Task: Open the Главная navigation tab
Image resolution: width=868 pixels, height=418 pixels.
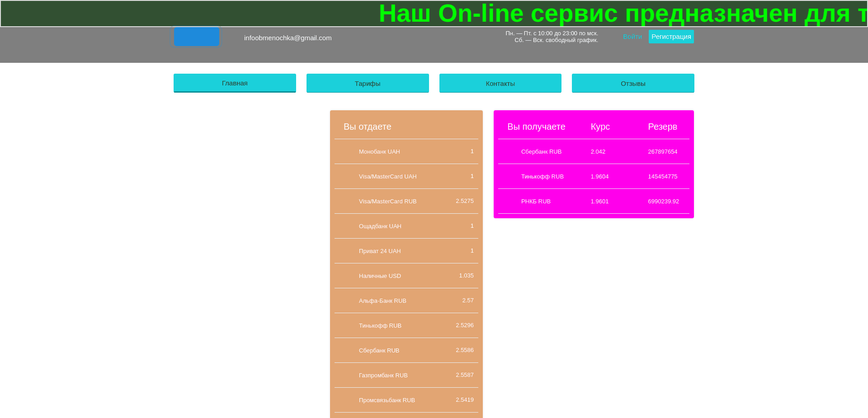Action: [235, 83]
